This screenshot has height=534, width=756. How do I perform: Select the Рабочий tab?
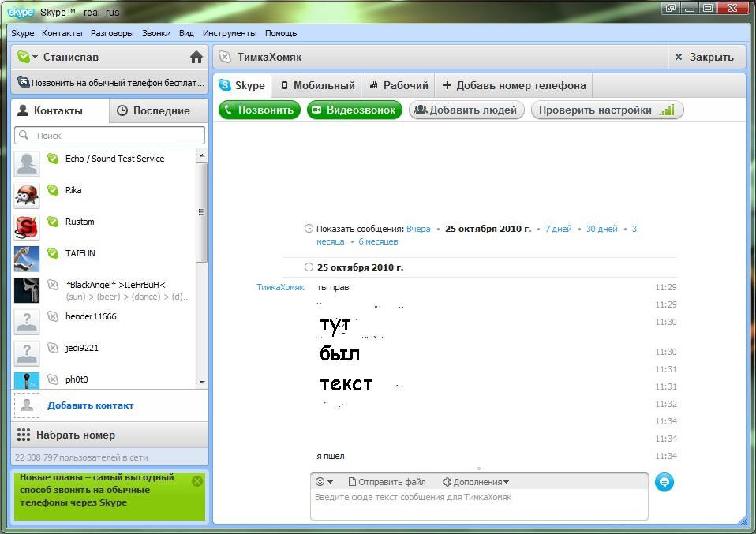399,86
